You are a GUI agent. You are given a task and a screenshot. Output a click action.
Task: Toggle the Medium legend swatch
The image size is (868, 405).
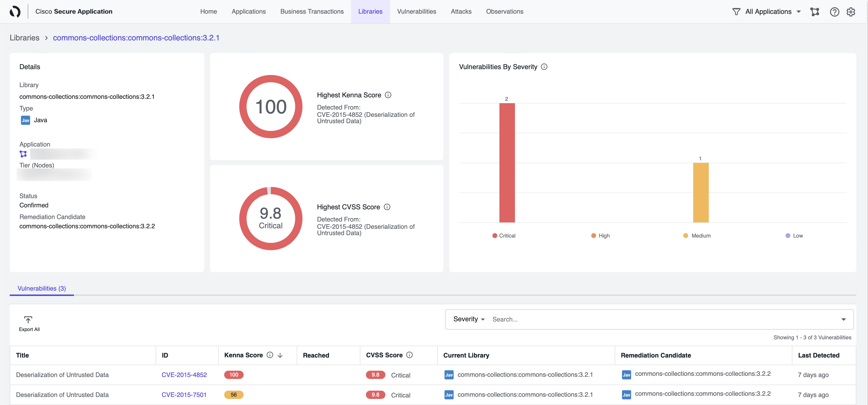point(686,236)
